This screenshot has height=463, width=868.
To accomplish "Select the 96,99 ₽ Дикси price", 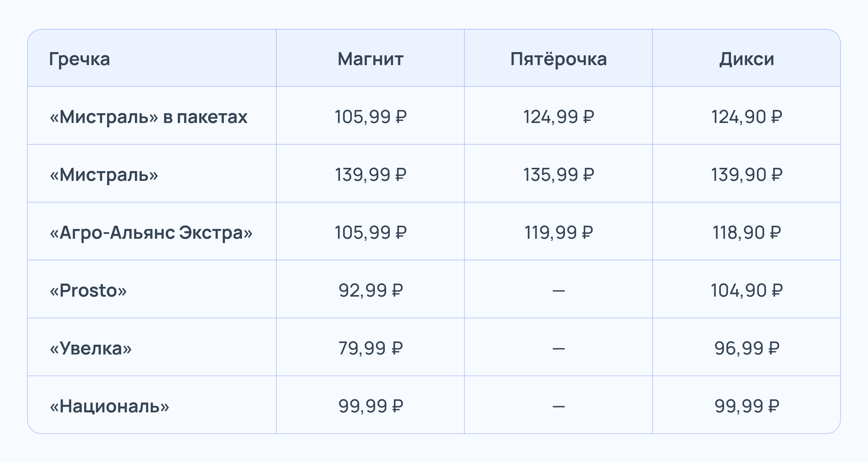I will coord(746,348).
